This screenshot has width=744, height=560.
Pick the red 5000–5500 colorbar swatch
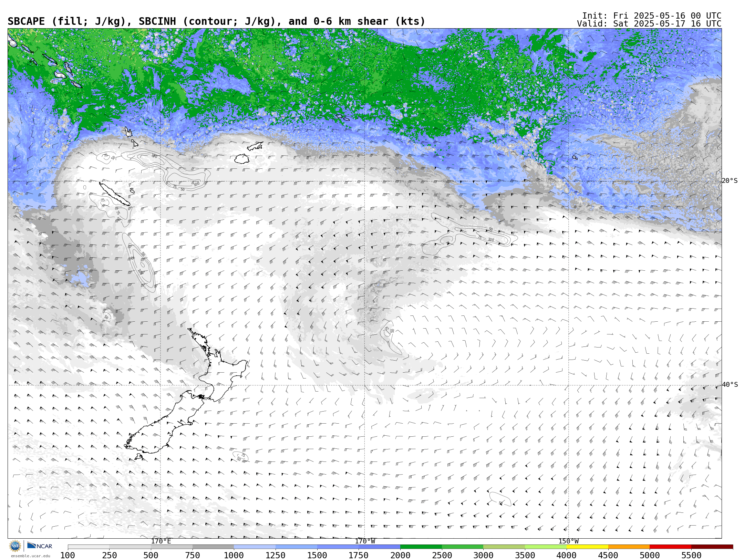click(670, 547)
